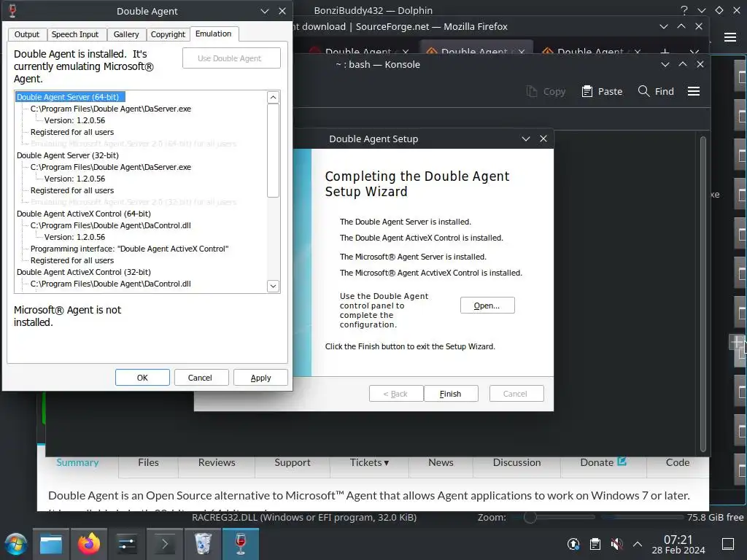Open the Code tab on SourceForge
The width and height of the screenshot is (747, 560).
(x=678, y=462)
